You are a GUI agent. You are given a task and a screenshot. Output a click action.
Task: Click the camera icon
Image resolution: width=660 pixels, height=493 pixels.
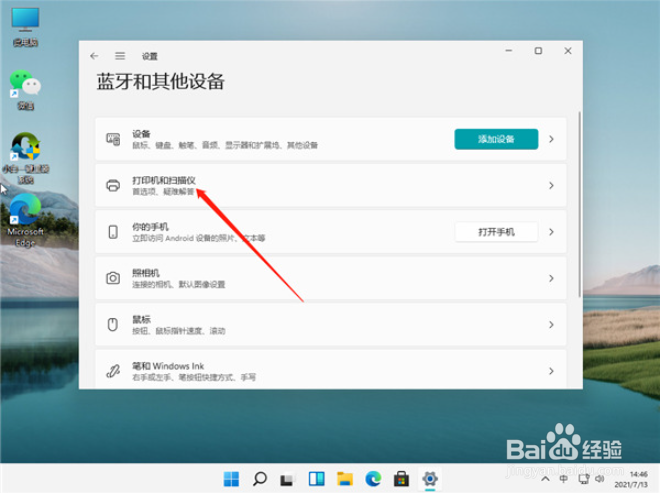(113, 278)
